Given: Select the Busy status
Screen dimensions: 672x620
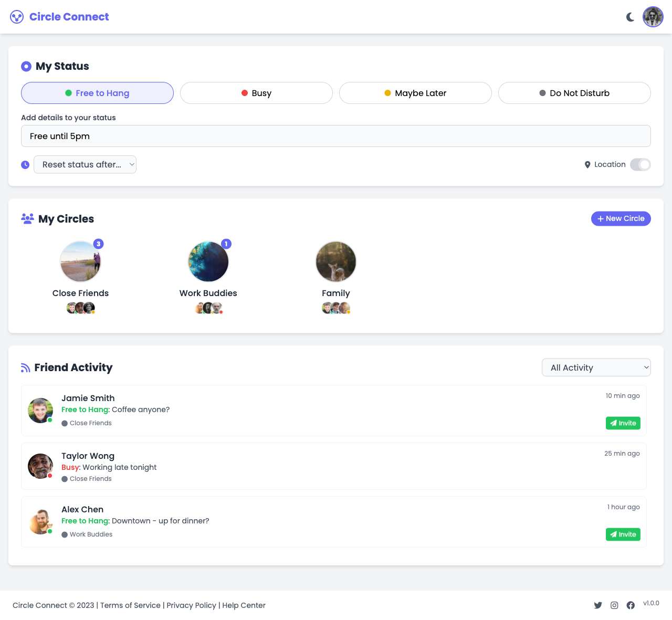Looking at the screenshot, I should 256,93.
